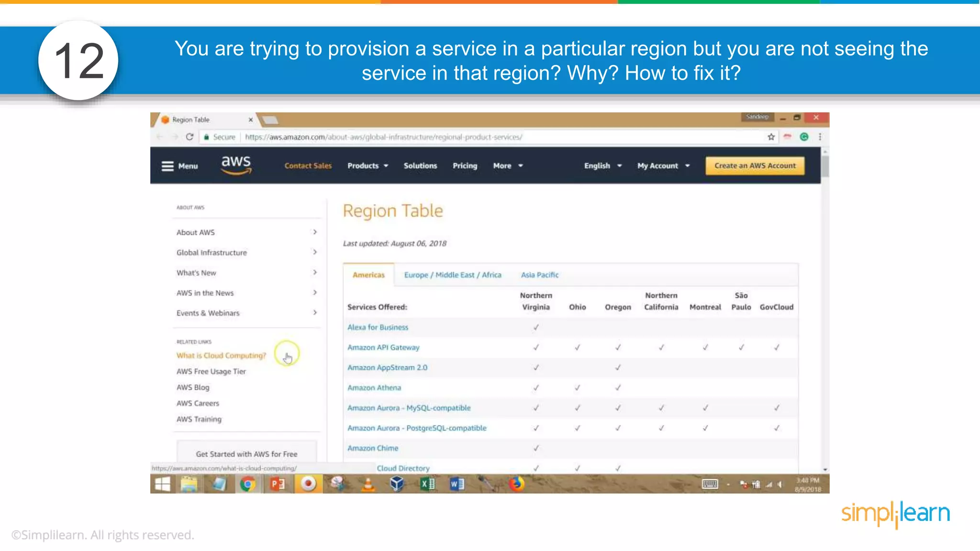Reload the page with the refresh icon

189,137
